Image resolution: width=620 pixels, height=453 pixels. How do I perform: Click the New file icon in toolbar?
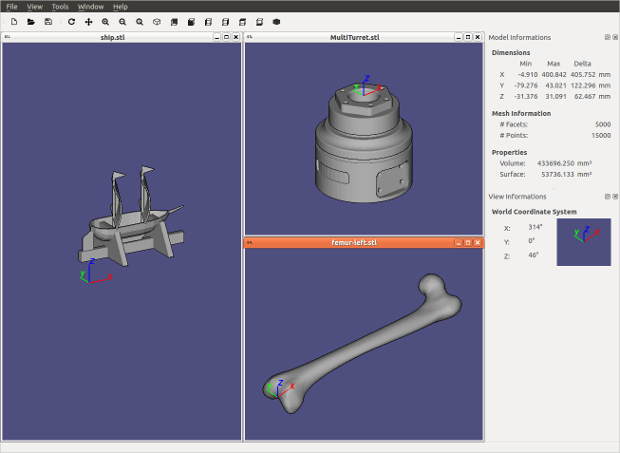[x=14, y=22]
